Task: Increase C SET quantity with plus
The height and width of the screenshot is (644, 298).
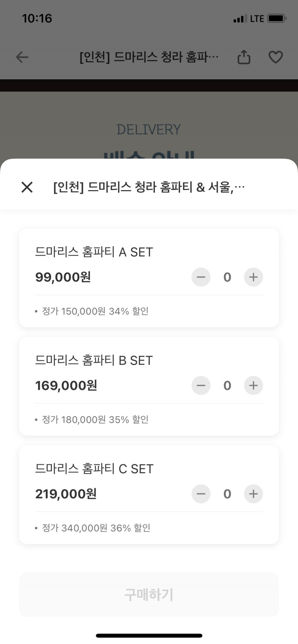Action: pyautogui.click(x=253, y=494)
